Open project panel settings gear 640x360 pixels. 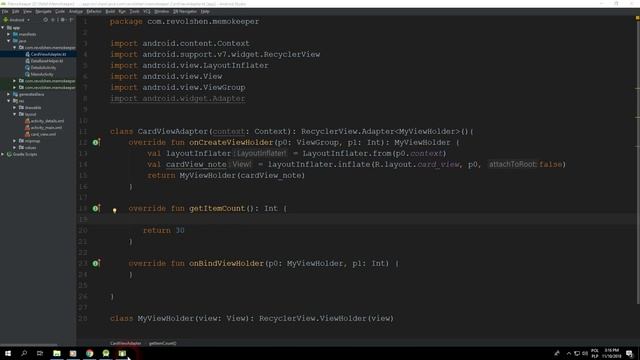(x=63, y=20)
